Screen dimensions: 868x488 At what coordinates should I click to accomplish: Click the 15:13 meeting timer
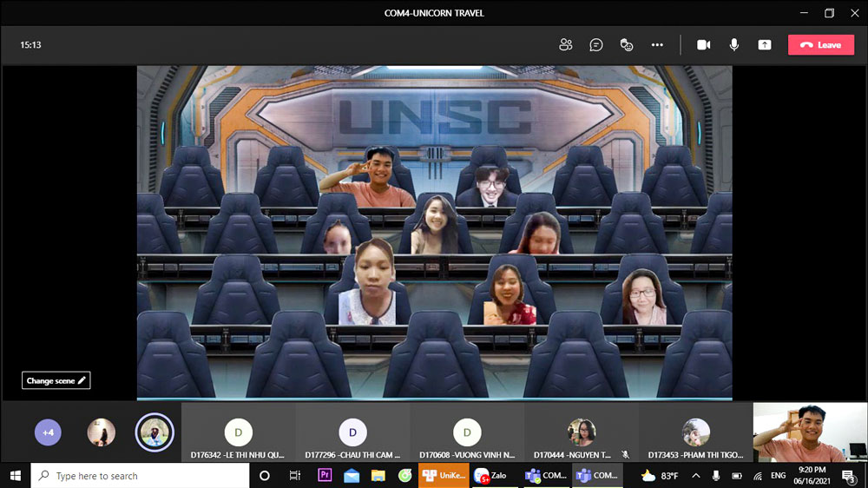tap(30, 45)
